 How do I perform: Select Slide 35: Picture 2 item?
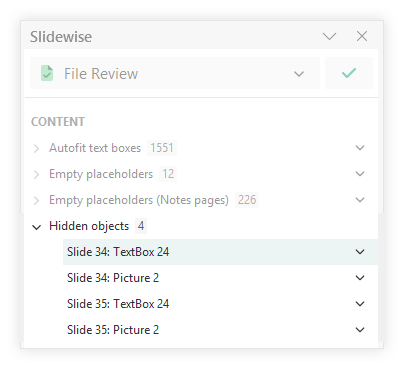tap(220, 330)
